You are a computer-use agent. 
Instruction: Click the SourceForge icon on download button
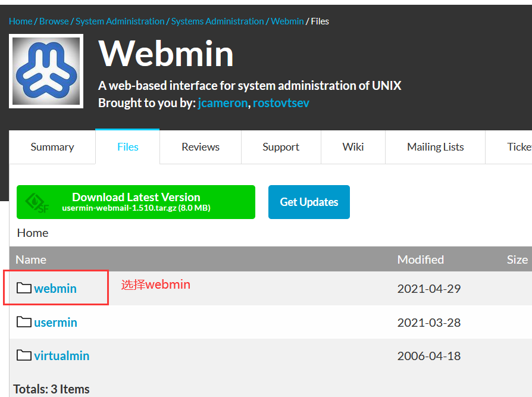pos(37,202)
